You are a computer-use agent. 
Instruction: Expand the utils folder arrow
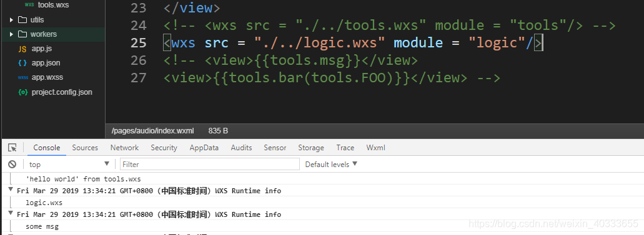click(11, 20)
